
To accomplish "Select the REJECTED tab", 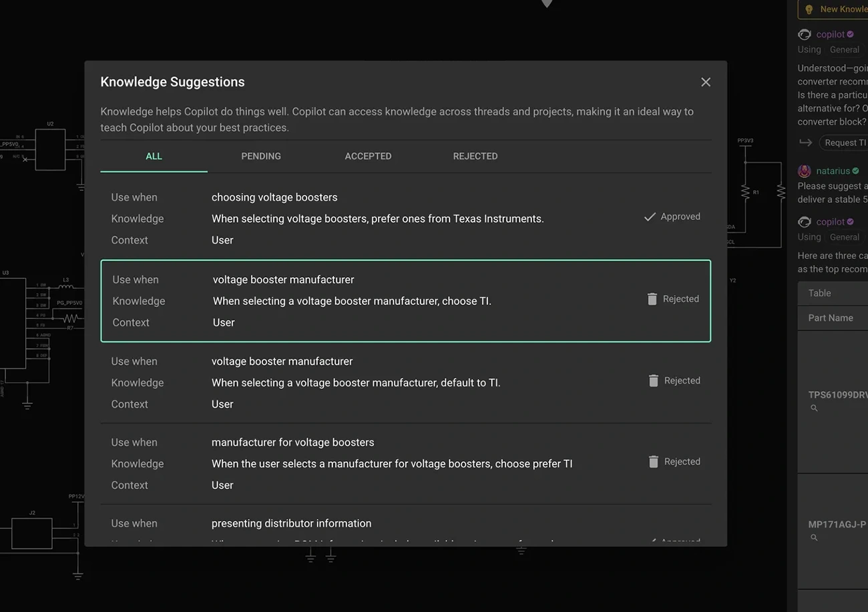I will (475, 156).
